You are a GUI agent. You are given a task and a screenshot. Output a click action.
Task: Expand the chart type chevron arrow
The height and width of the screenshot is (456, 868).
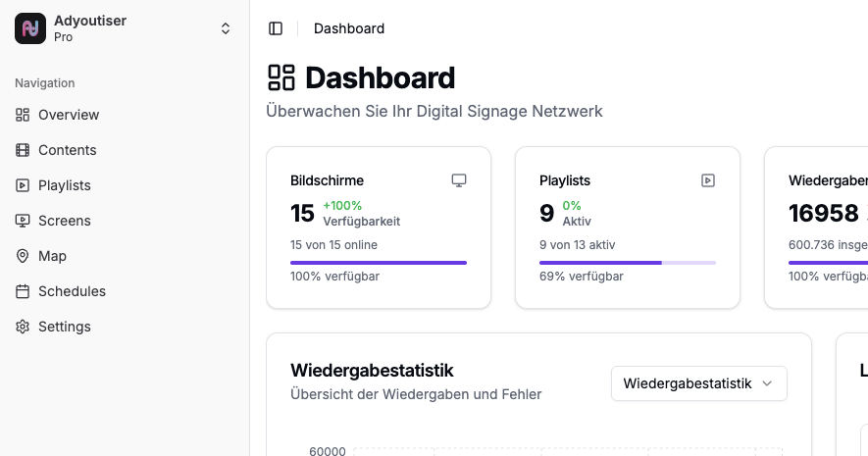pos(767,383)
